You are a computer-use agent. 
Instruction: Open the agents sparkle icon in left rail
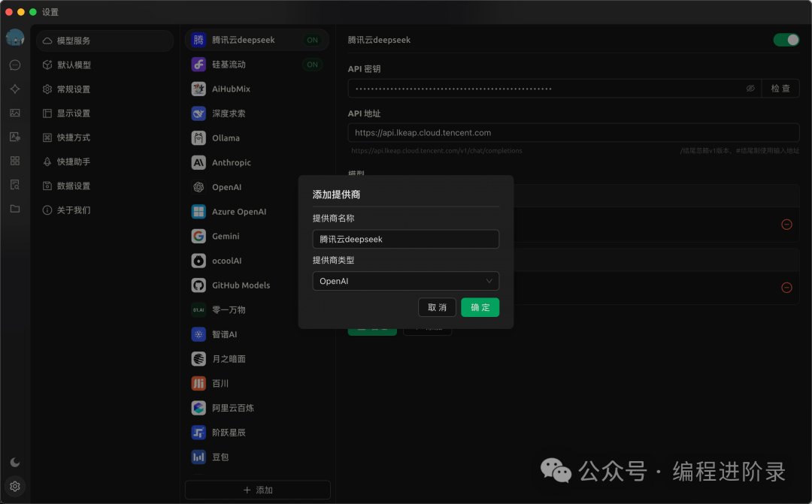pyautogui.click(x=15, y=89)
